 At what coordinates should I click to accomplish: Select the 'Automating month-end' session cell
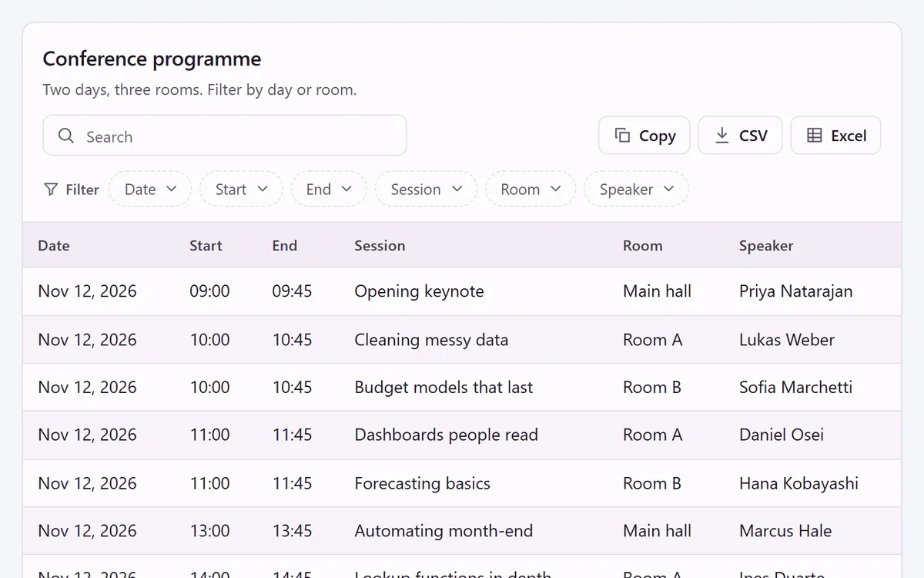(444, 531)
